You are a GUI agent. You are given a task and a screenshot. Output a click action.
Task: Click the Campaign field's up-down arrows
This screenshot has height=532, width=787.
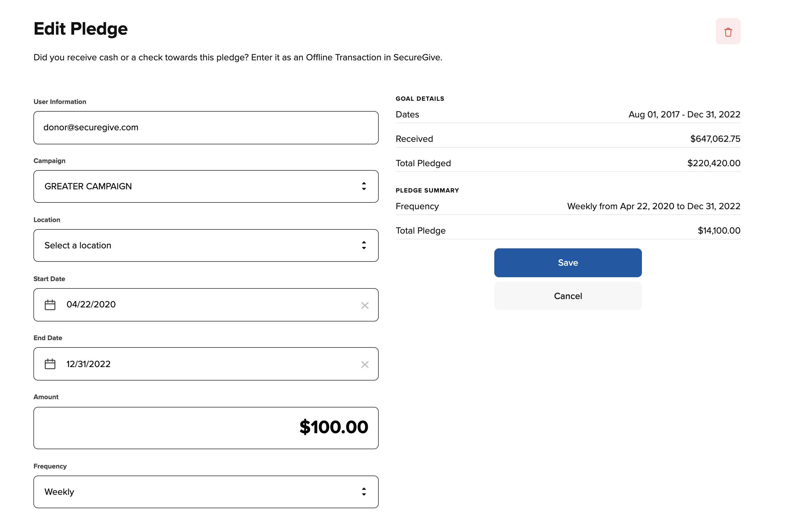pos(364,186)
